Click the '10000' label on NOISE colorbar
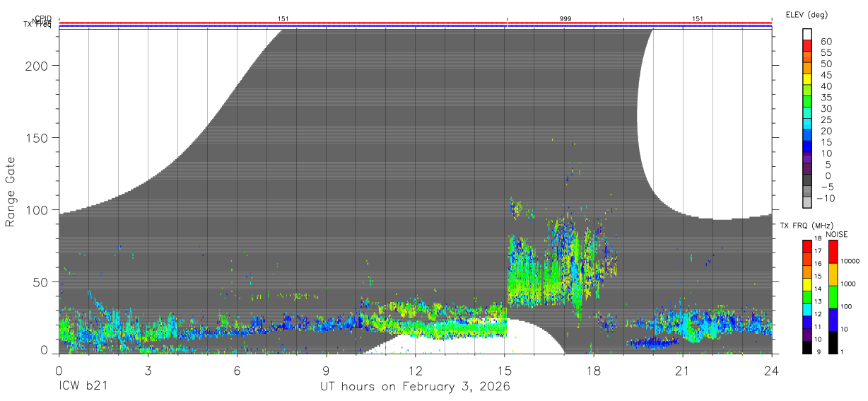 pyautogui.click(x=850, y=262)
